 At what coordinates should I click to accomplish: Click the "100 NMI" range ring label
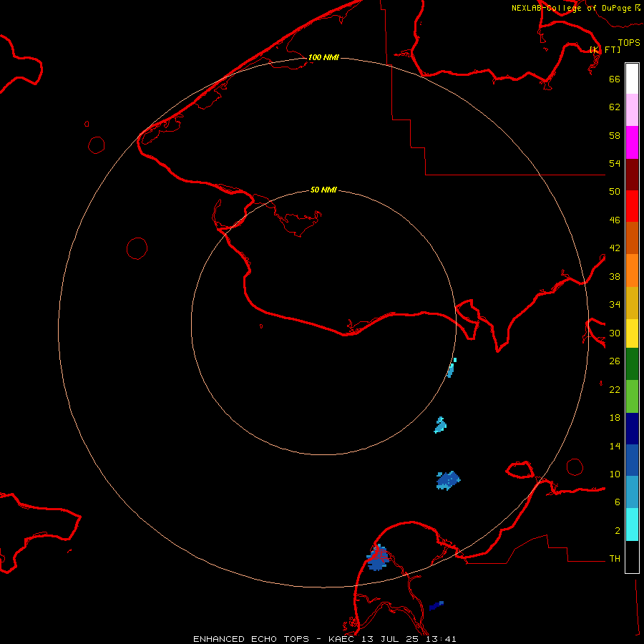[323, 57]
